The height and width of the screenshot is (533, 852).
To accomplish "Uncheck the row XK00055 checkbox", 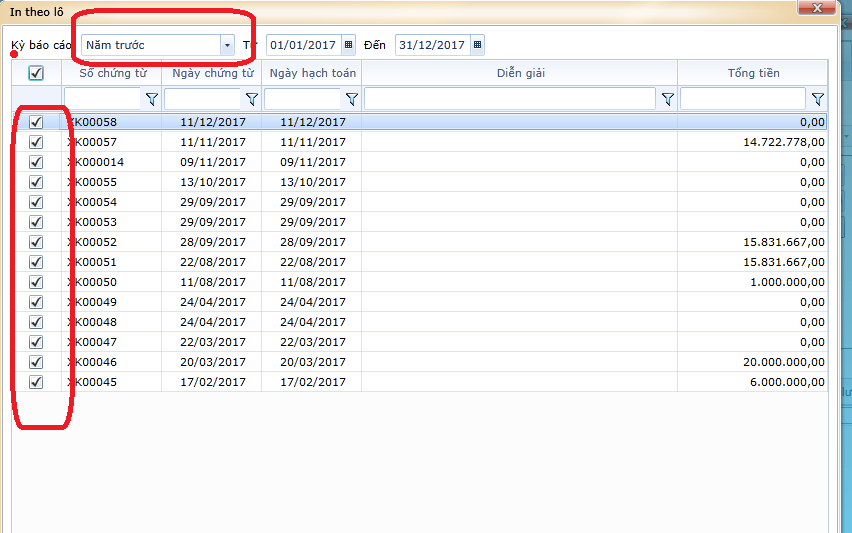I will [x=36, y=182].
